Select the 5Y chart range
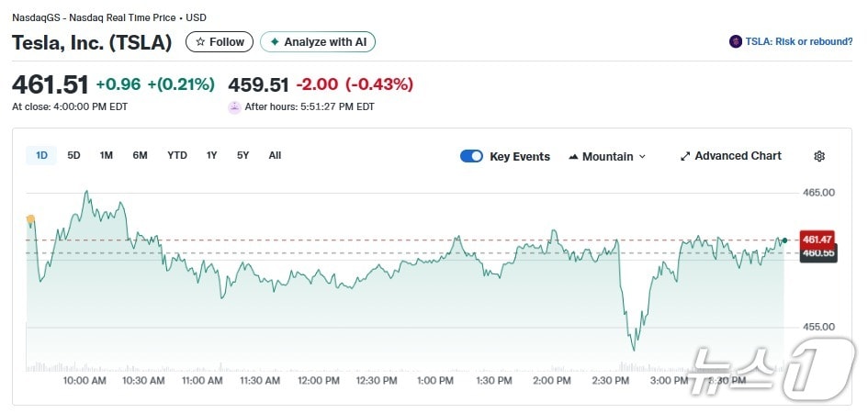This screenshot has width=868, height=413. (x=242, y=155)
